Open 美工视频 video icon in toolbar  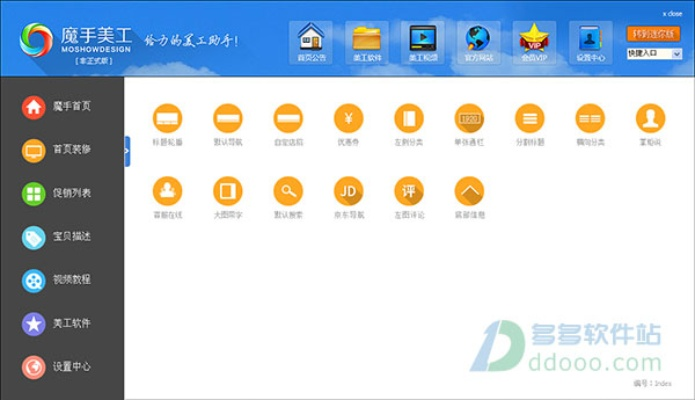(x=422, y=41)
